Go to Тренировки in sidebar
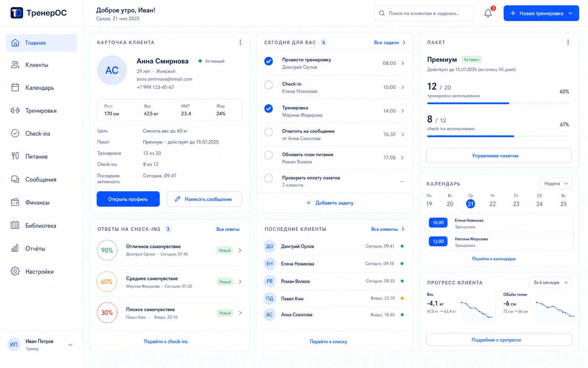Screen dimensions: 588x368 point(42,111)
